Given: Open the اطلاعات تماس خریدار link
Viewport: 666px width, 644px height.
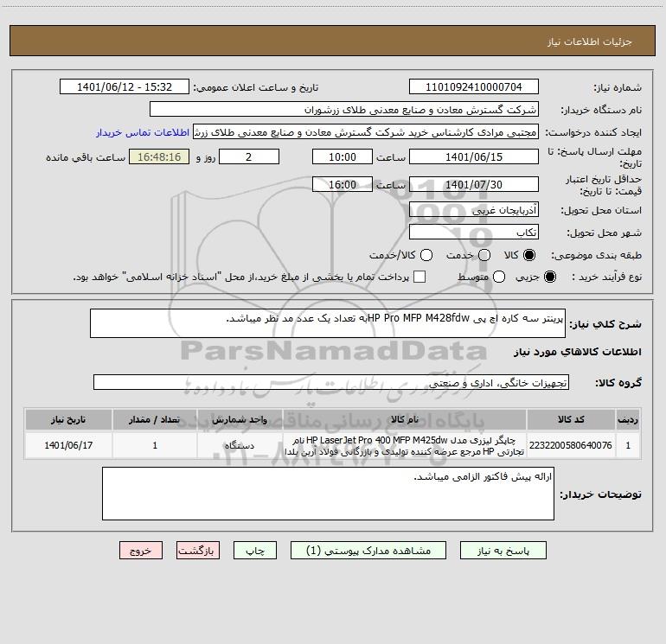Looking at the screenshot, I should 143,132.
